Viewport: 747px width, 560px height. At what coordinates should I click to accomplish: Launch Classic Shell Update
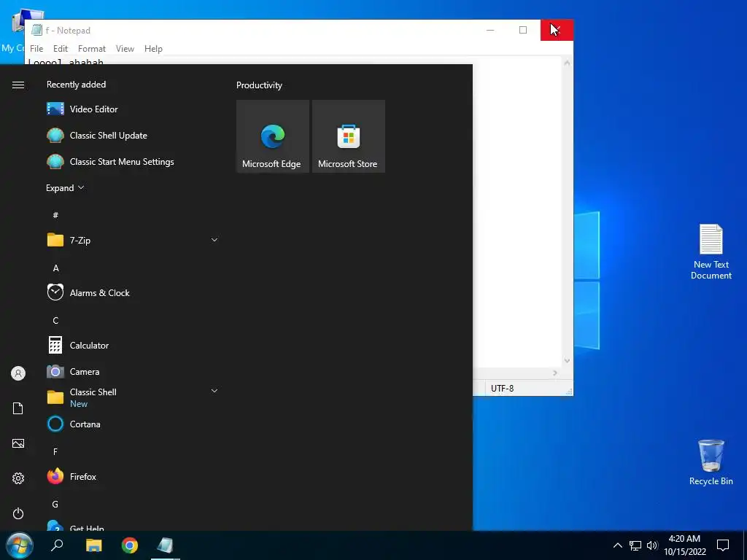[132, 135]
